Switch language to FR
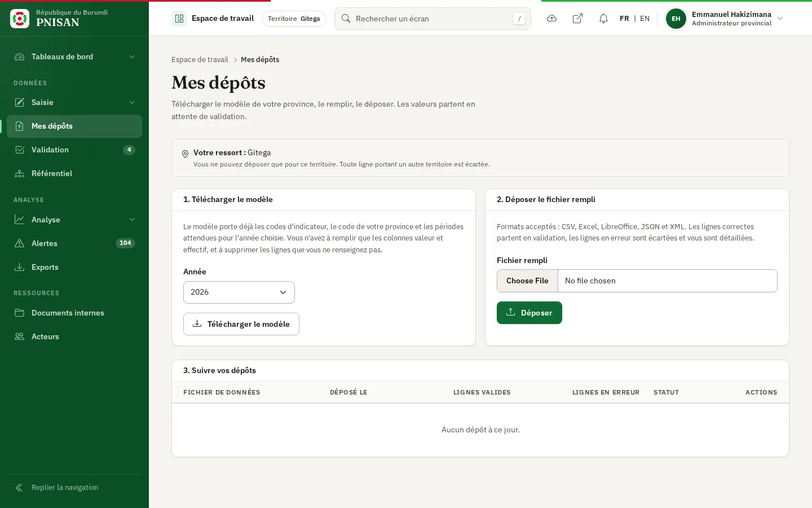This screenshot has width=812, height=508. click(624, 19)
